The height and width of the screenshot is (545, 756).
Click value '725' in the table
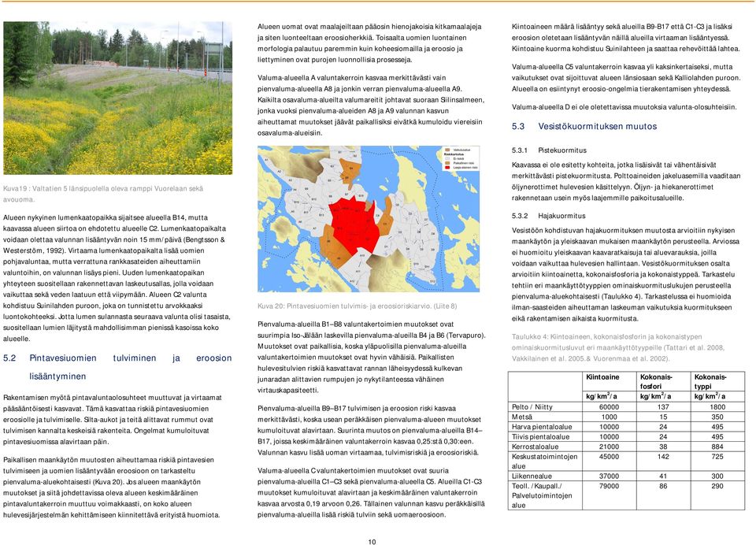717,456
